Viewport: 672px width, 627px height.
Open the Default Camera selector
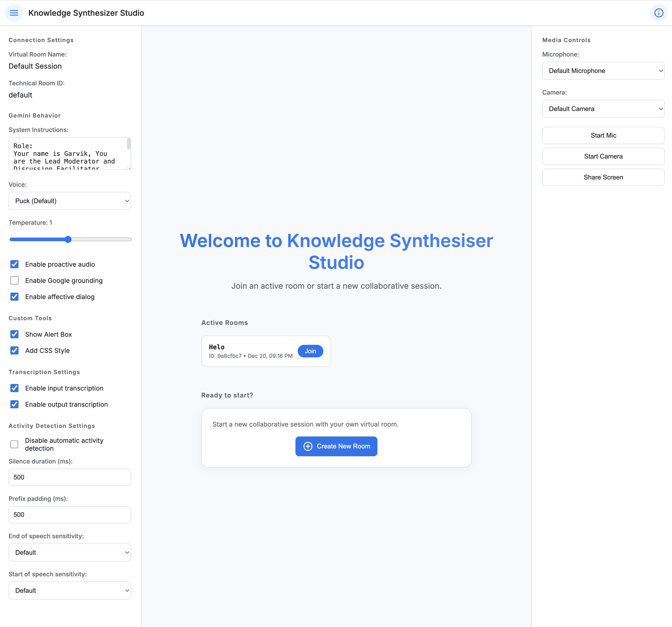[x=603, y=109]
